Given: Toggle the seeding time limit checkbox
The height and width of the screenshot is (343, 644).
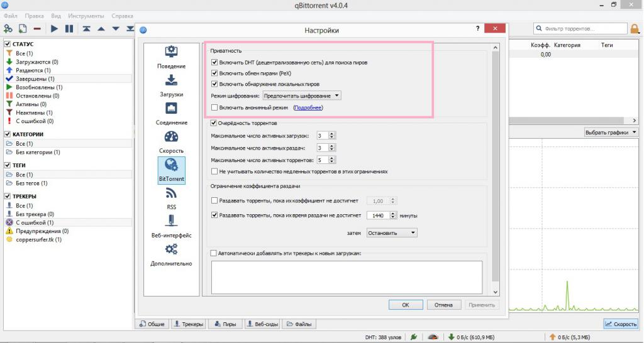Looking at the screenshot, I should [x=214, y=215].
